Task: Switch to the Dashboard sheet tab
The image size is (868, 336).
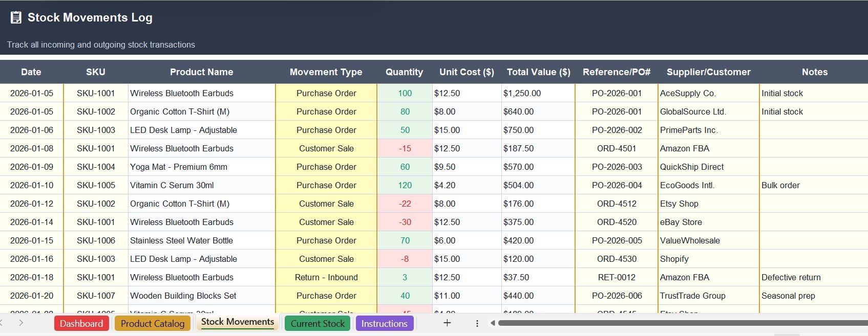Action: [x=81, y=323]
